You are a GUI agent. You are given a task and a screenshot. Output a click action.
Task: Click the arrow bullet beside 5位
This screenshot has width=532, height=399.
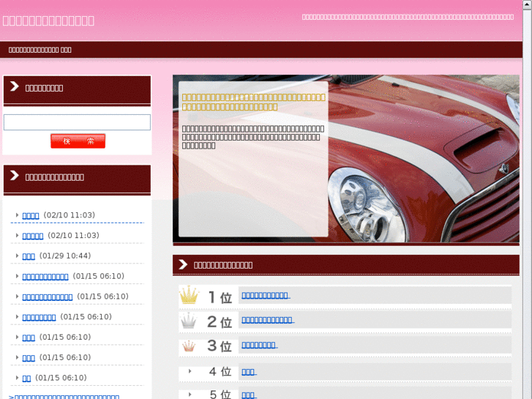(190, 395)
